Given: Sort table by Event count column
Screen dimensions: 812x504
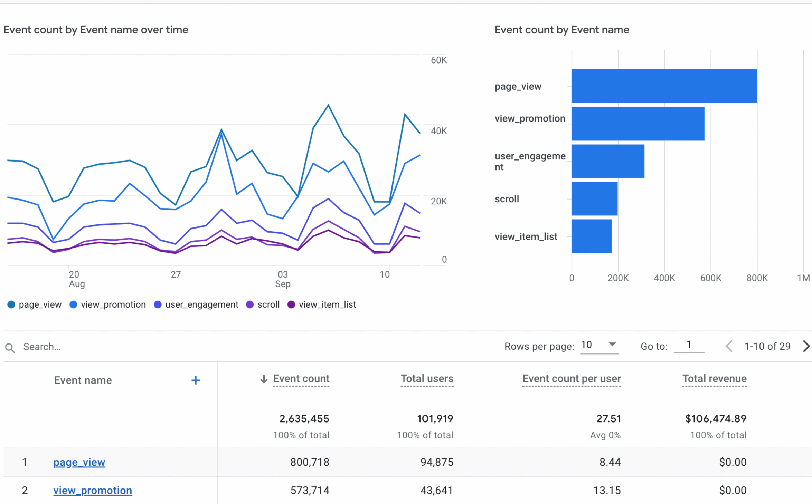Looking at the screenshot, I should click(x=301, y=379).
